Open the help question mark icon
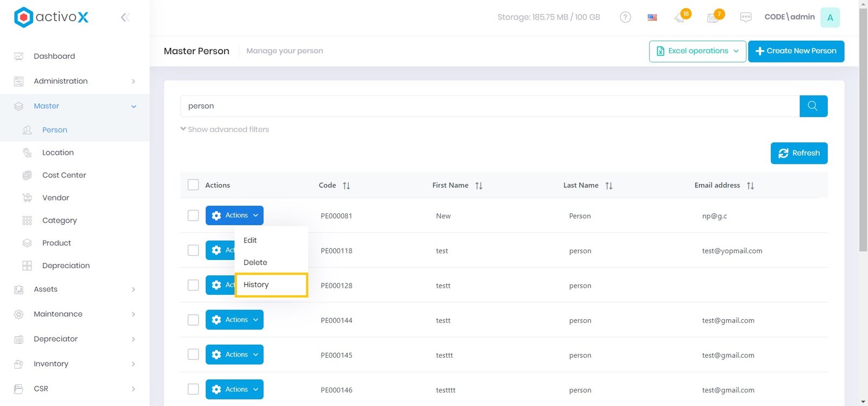The image size is (868, 406). 625,17
